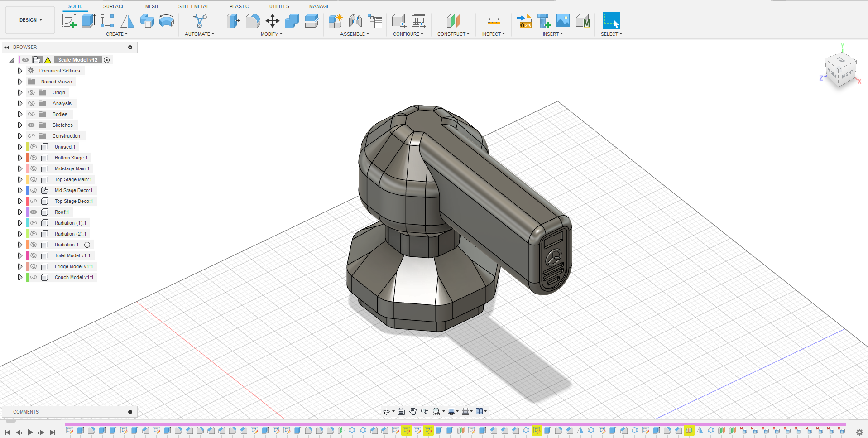
Task: Open the Construct dropdown menu
Action: [453, 34]
